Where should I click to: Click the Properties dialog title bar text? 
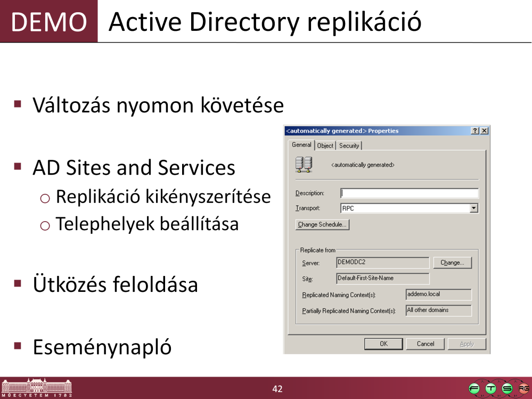coord(342,131)
